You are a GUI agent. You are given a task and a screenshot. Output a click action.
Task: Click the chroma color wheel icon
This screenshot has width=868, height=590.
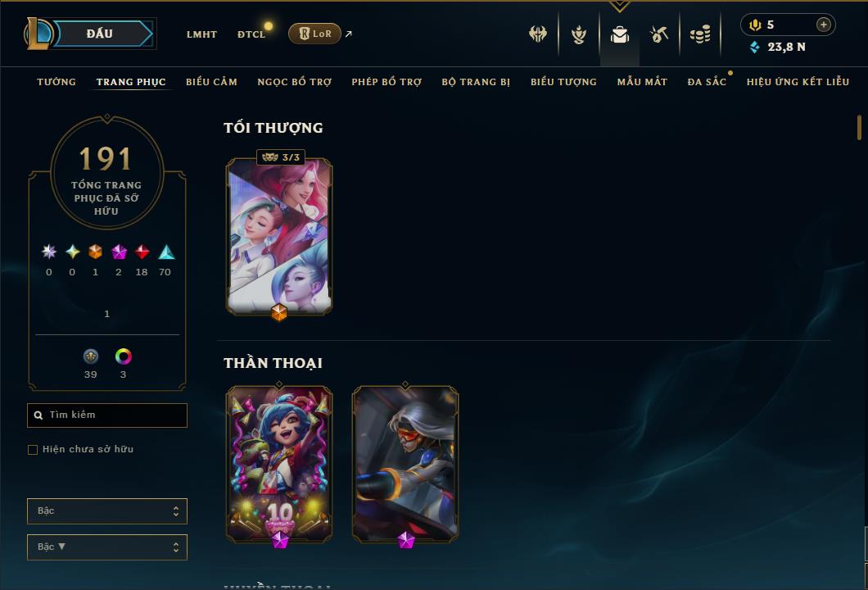click(123, 356)
